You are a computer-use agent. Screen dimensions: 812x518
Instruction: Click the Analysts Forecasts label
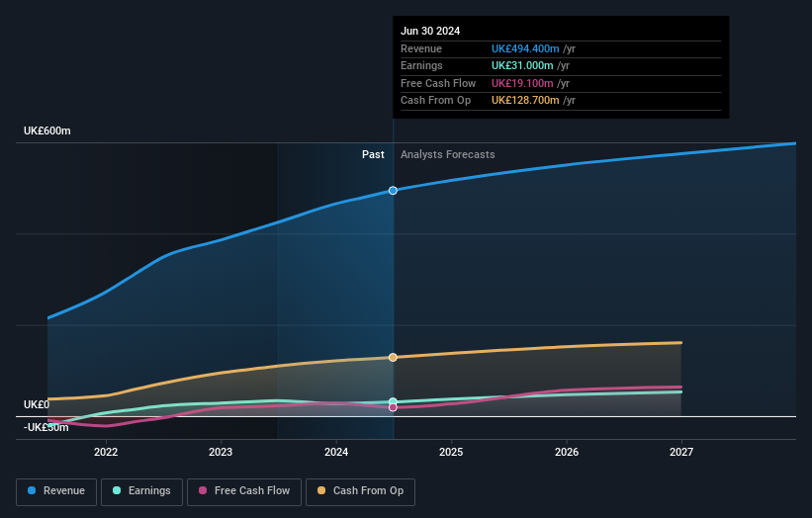[x=447, y=154]
